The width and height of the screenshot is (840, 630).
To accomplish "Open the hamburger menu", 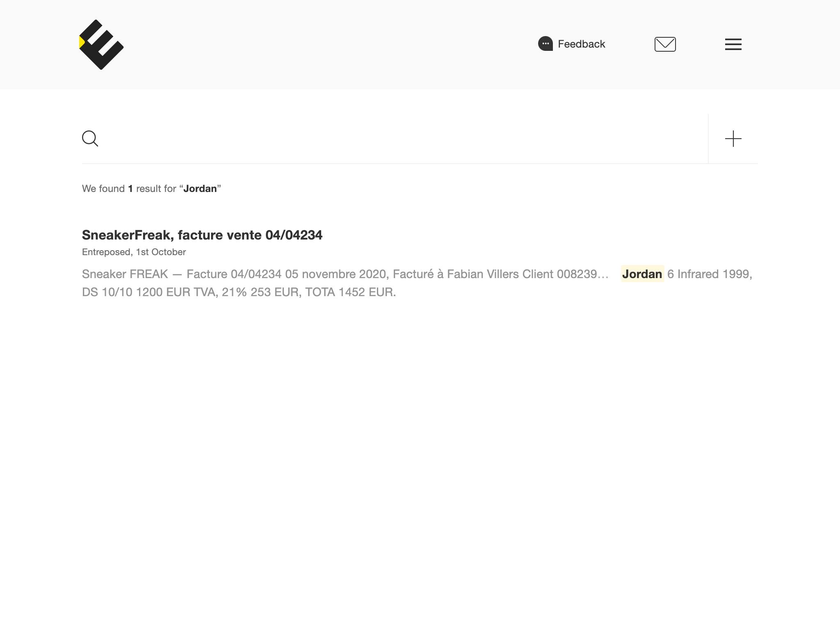I will point(733,44).
